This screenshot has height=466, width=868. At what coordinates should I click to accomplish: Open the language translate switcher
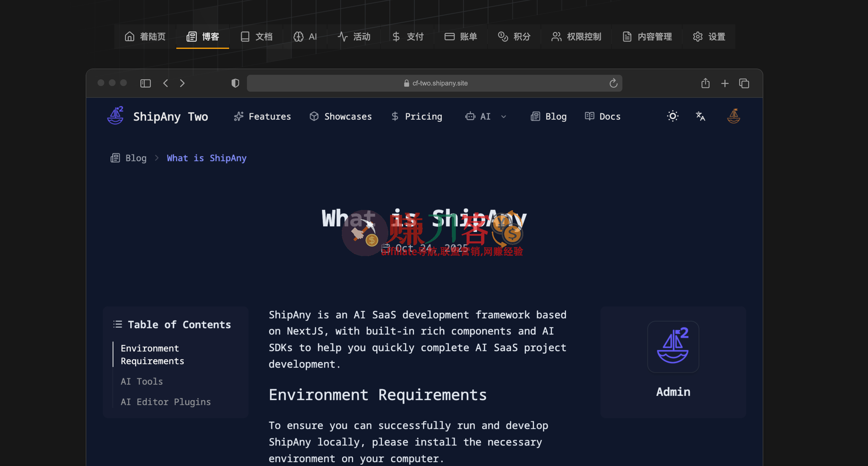tap(701, 116)
